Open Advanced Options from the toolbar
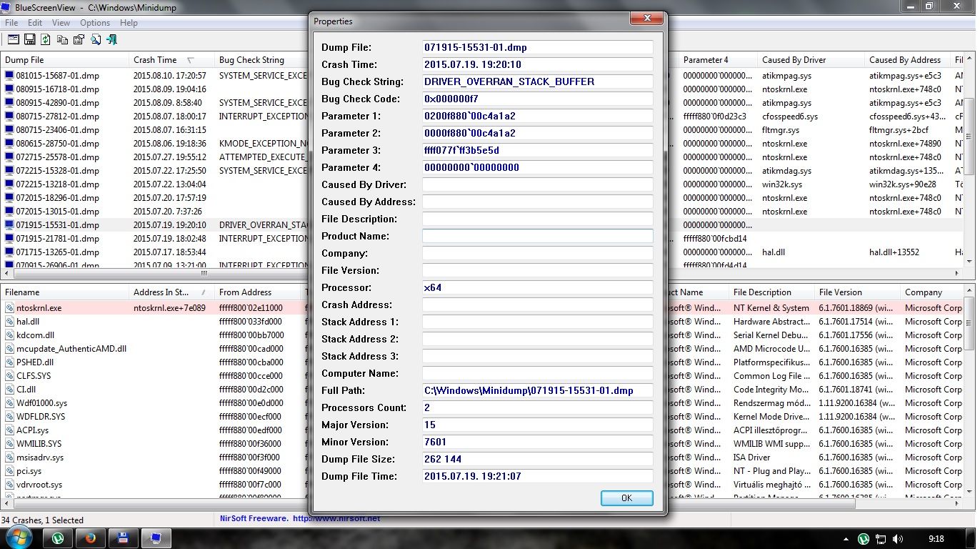The height and width of the screenshot is (549, 980). pos(14,39)
